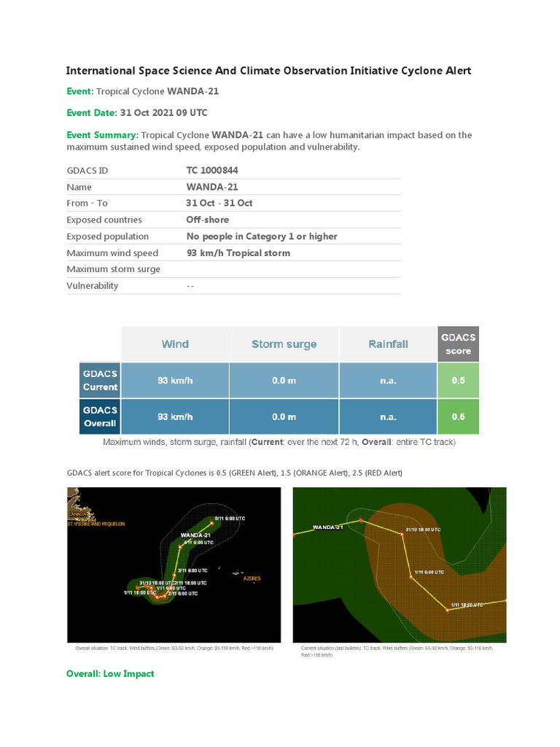560x747 pixels.
Task: Click the '5/11 6:00 UTC' track point label
Action: tap(230, 519)
